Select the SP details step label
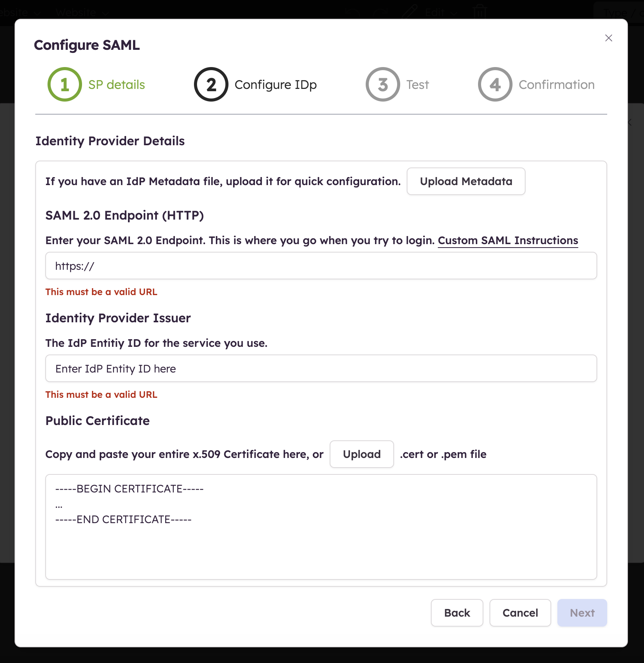 [x=117, y=84]
